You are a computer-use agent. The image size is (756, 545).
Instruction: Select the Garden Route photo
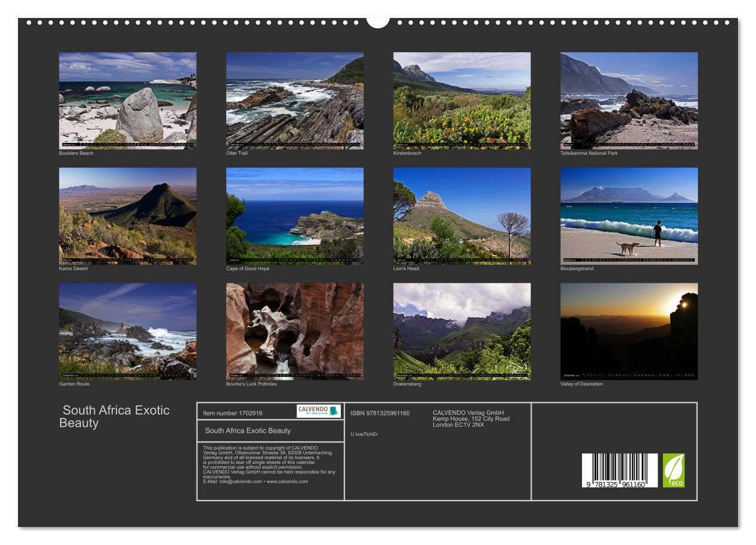tap(127, 331)
